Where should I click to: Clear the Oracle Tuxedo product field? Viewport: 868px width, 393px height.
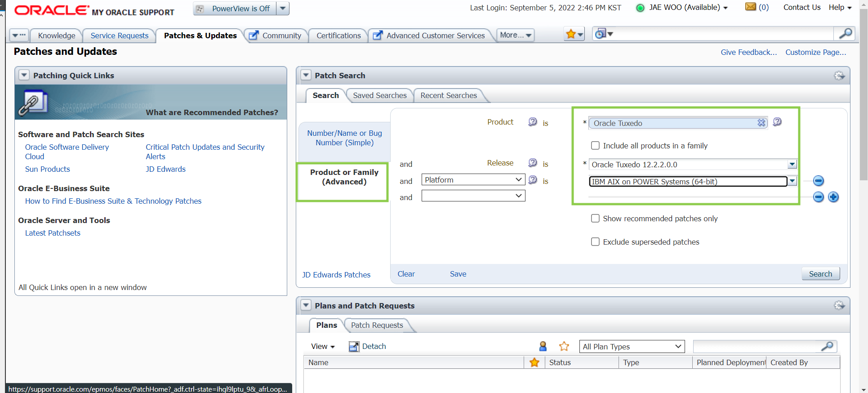(x=761, y=123)
